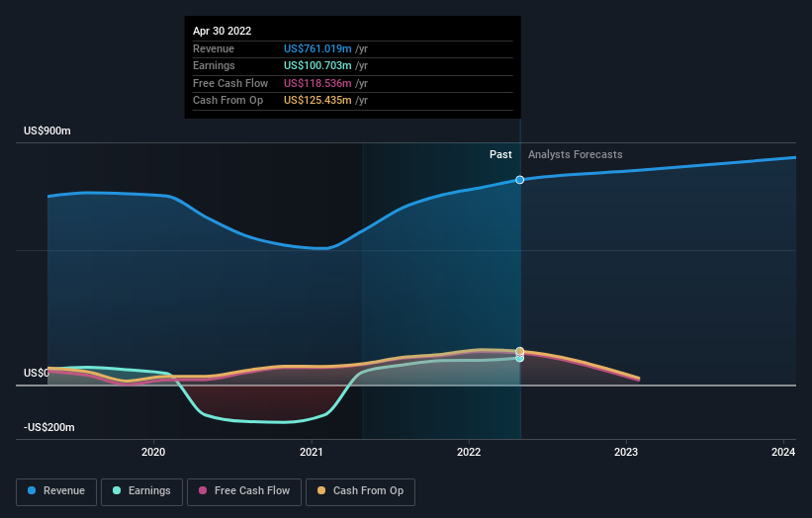The width and height of the screenshot is (812, 518).
Task: Click the Free Cash Flow label in tooltip
Action: point(230,83)
